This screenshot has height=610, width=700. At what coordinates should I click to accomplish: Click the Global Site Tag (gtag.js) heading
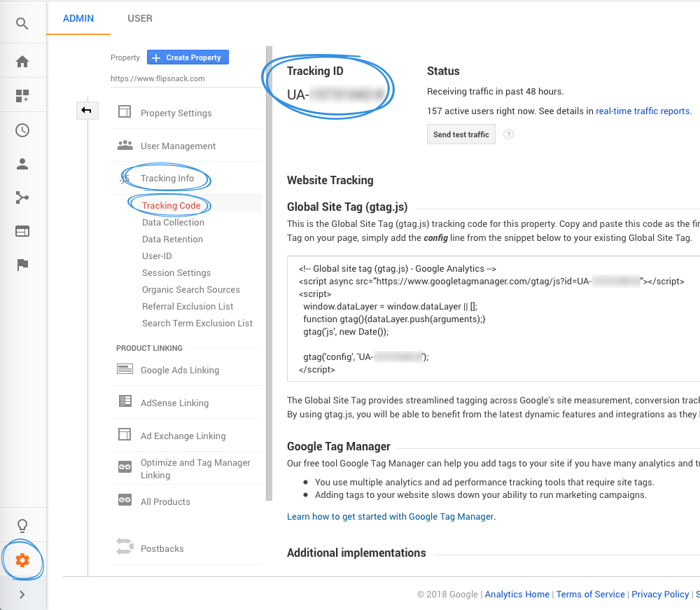point(347,207)
